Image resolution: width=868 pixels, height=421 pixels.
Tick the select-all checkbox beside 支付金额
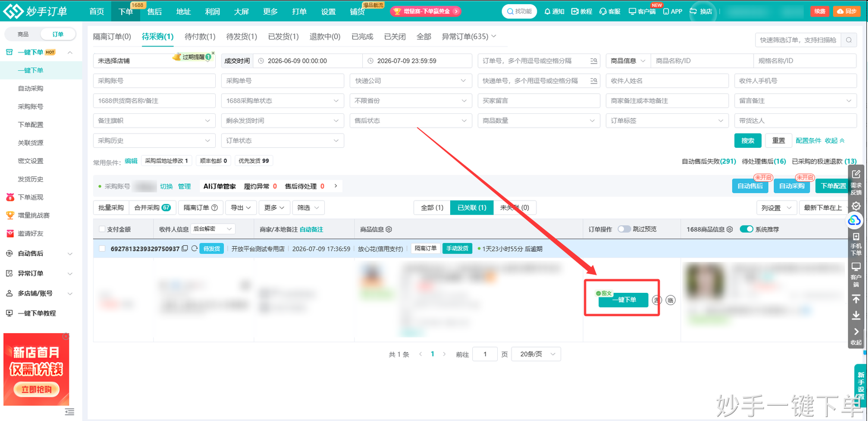[x=102, y=229]
